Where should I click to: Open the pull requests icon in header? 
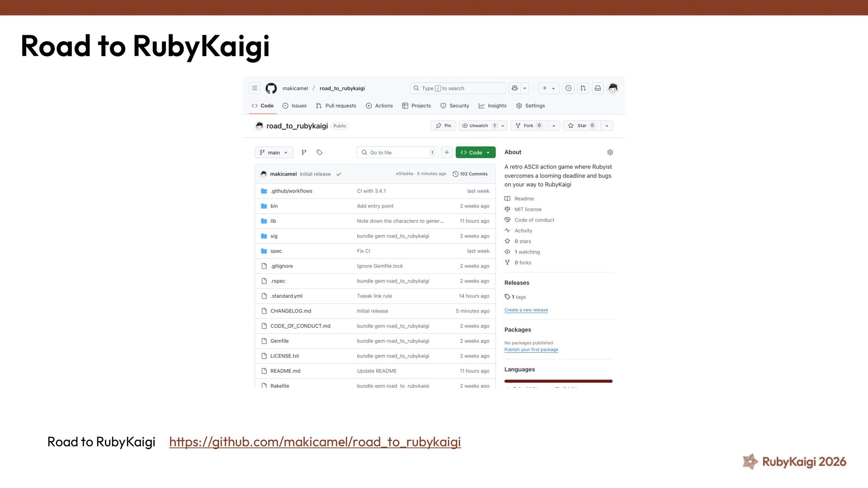pyautogui.click(x=583, y=88)
